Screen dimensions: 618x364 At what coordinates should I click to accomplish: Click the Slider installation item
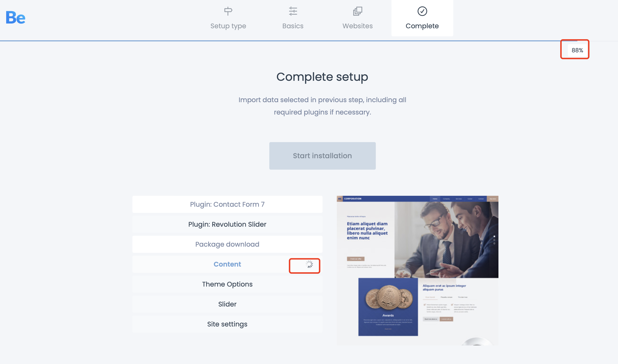point(227,304)
